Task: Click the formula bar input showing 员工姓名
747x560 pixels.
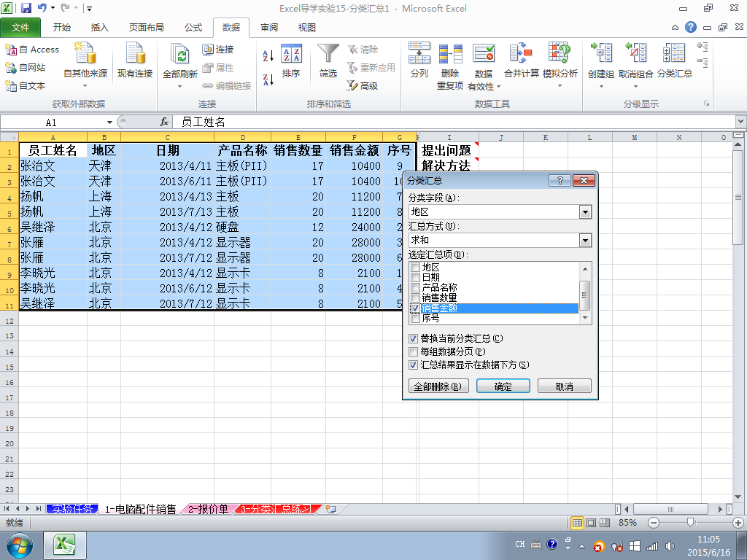Action: coord(452,122)
